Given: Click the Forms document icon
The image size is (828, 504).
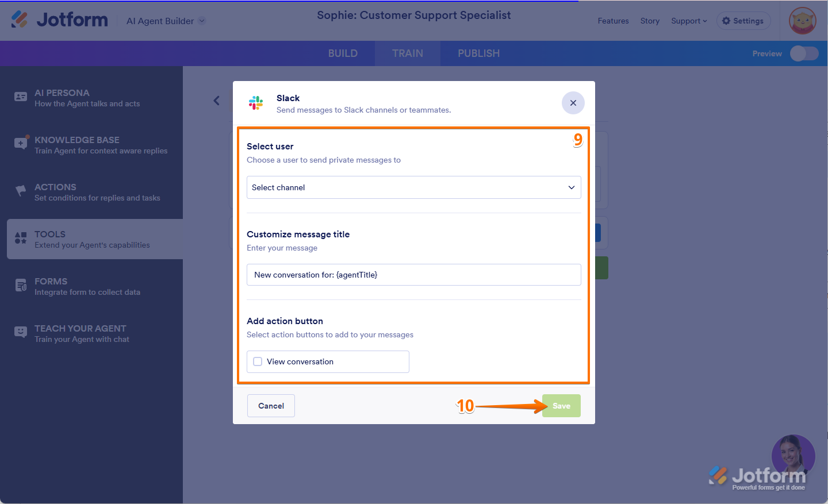Looking at the screenshot, I should (21, 285).
